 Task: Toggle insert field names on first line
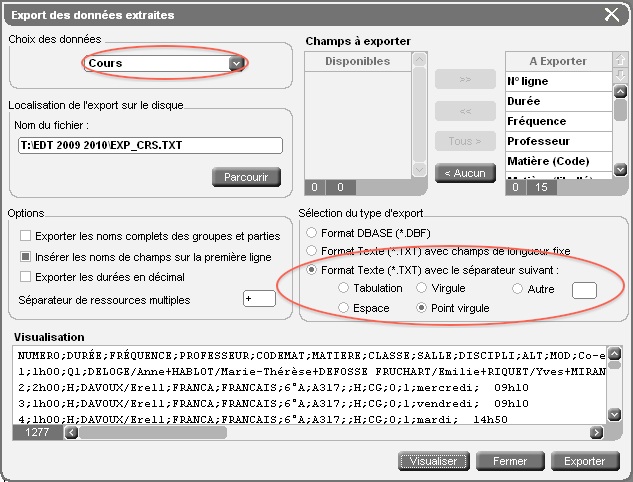coord(26,256)
